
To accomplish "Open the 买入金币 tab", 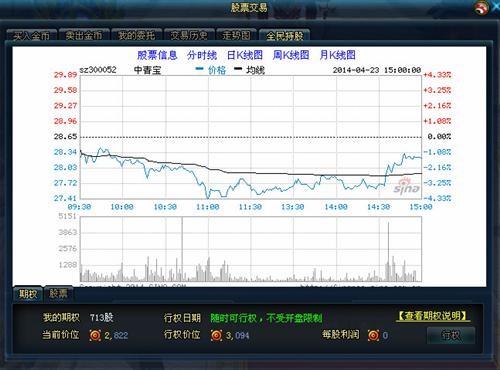I will pyautogui.click(x=32, y=35).
